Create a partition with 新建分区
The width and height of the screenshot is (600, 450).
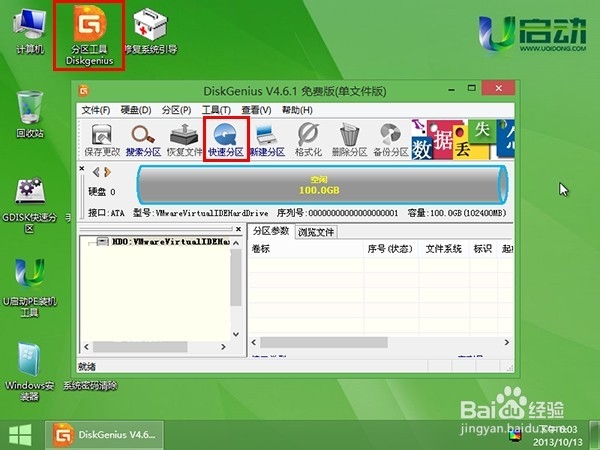pyautogui.click(x=267, y=140)
